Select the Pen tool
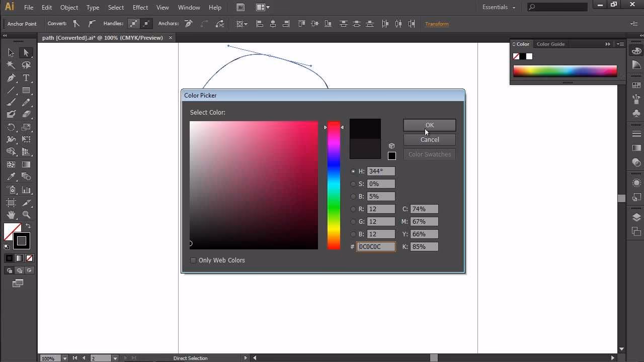 point(11,78)
